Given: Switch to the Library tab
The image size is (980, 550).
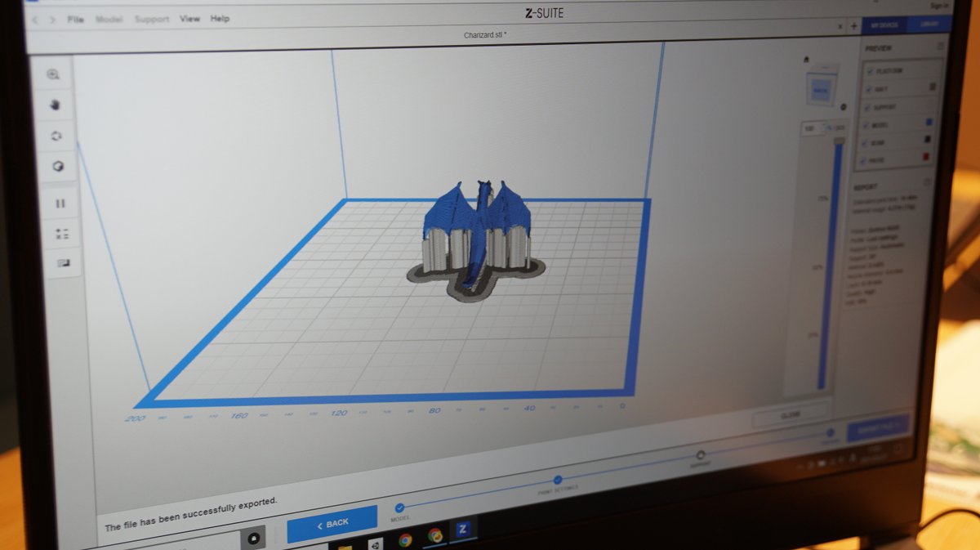Looking at the screenshot, I should pos(929,26).
